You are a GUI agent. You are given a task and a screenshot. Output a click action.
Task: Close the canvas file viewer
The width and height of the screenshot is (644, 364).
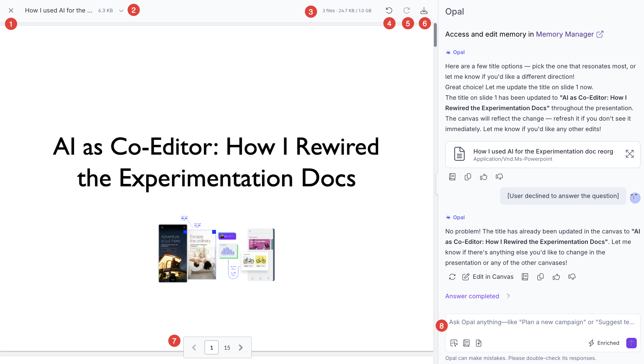(11, 10)
